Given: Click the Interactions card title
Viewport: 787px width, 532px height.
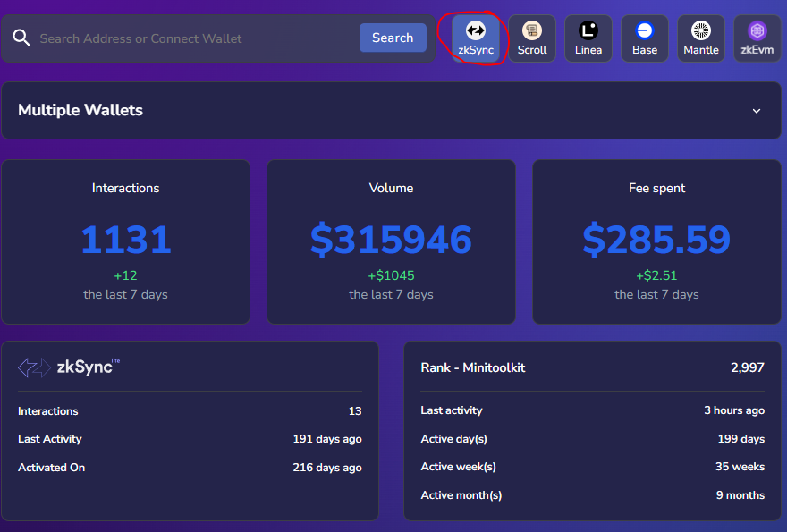Looking at the screenshot, I should (125, 188).
